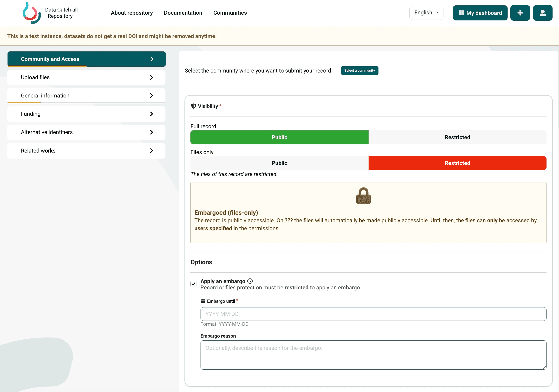The image size is (559, 392).
Task: Click the brown lock icon in embargo notice
Action: (x=363, y=196)
